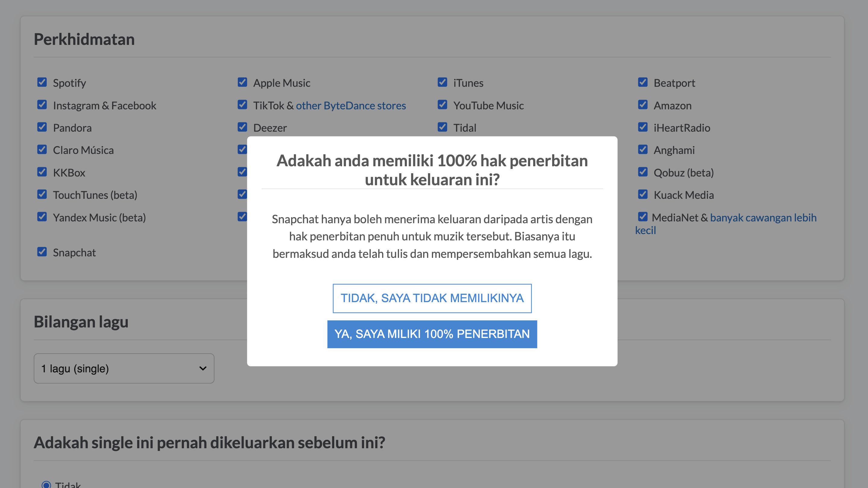Uncheck the YouTube Music checkbox
Screen dimensions: 868x488
tap(442, 105)
